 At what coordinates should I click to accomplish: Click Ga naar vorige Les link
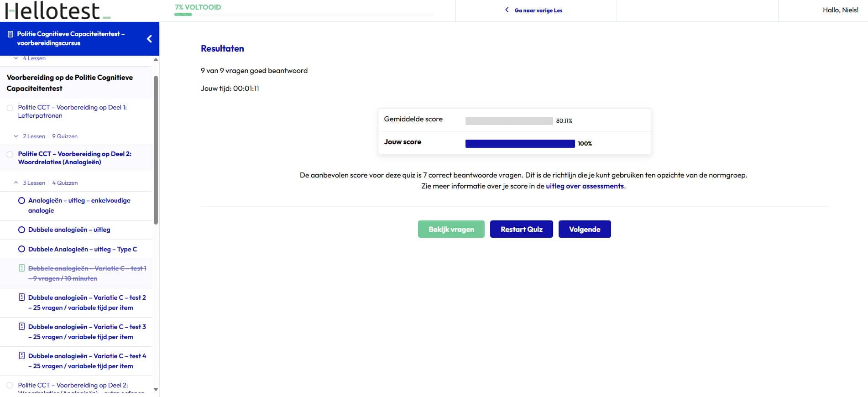538,10
